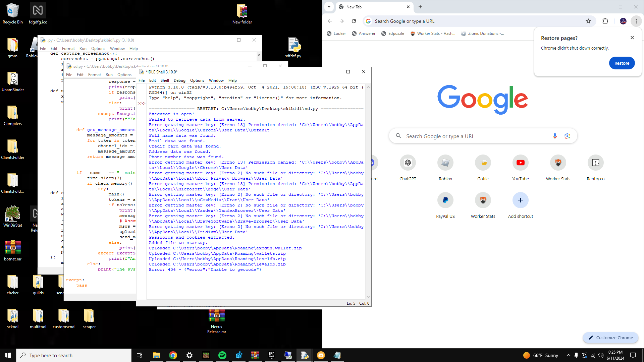
Task: Open the YouTube shortcut tile
Action: (520, 163)
